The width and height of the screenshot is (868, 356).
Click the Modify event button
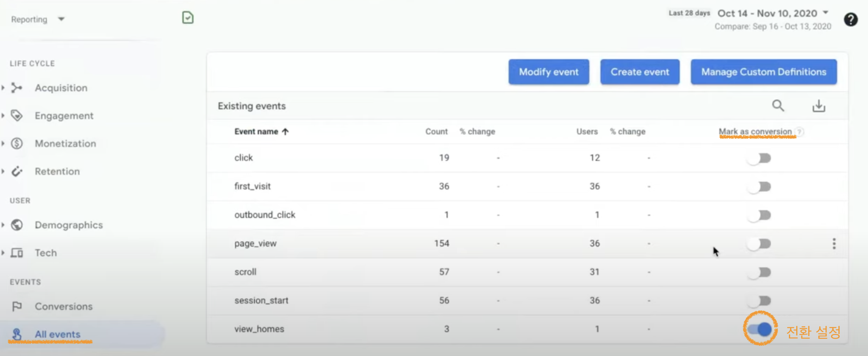pyautogui.click(x=548, y=72)
